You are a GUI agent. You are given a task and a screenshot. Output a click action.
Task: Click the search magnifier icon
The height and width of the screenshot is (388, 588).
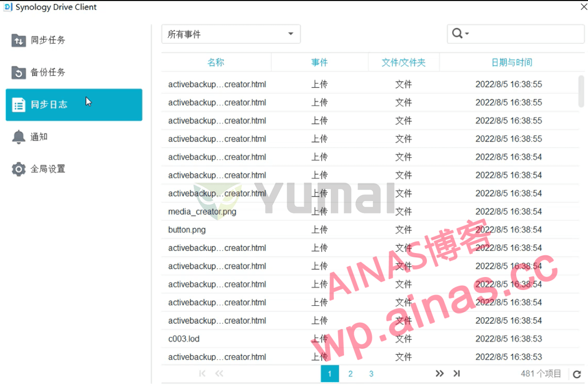(x=457, y=33)
